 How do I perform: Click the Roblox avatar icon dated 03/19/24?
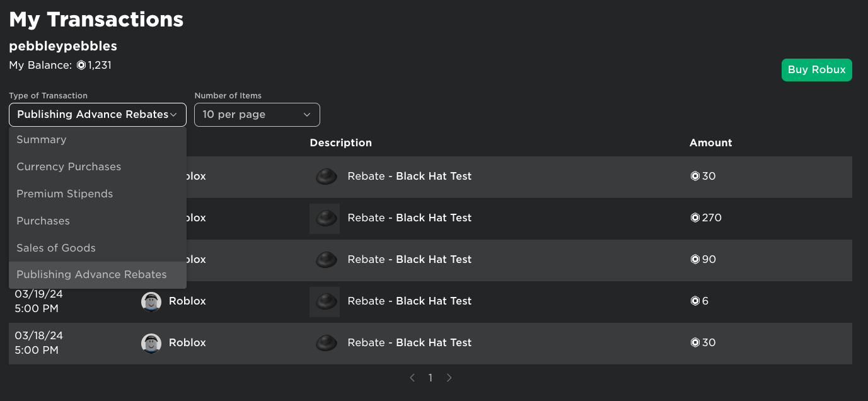pyautogui.click(x=151, y=301)
